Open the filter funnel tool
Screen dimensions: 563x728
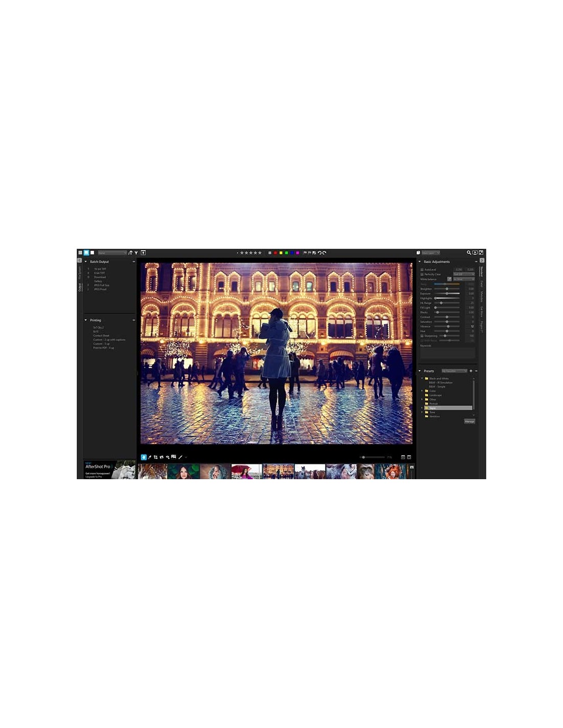(136, 253)
